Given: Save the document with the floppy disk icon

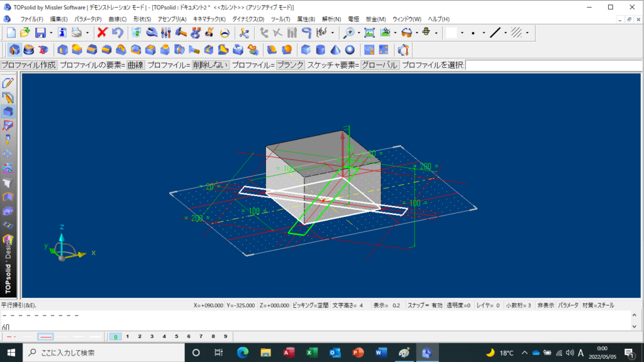Looking at the screenshot, I should 40,33.
